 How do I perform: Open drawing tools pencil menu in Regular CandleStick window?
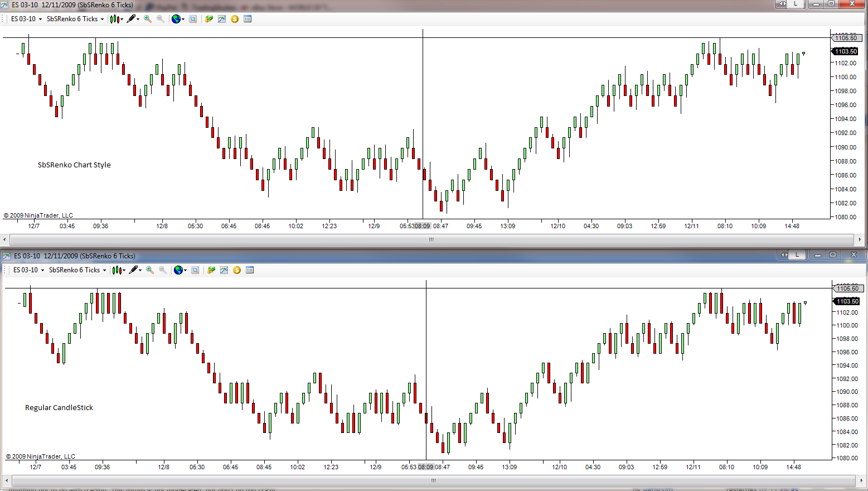point(135,270)
